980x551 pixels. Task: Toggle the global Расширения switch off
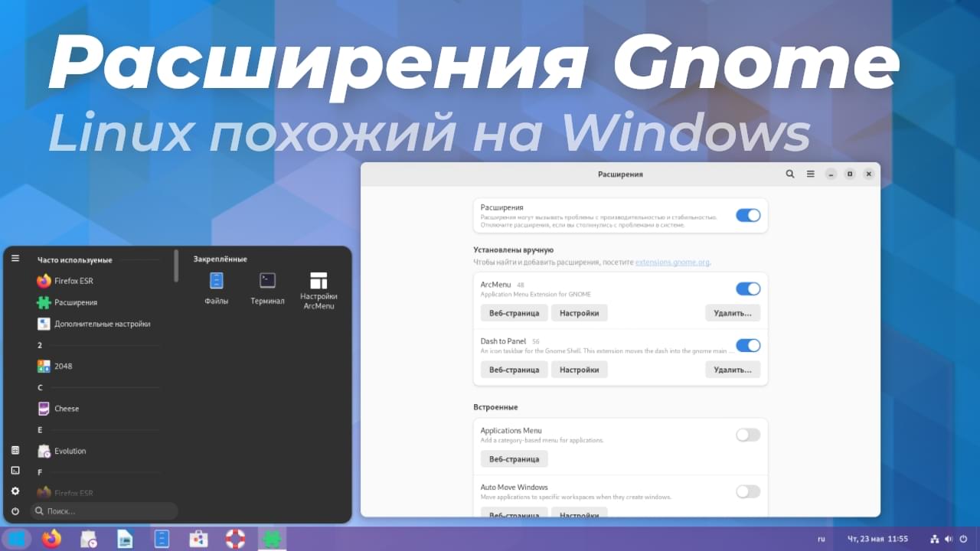tap(748, 215)
